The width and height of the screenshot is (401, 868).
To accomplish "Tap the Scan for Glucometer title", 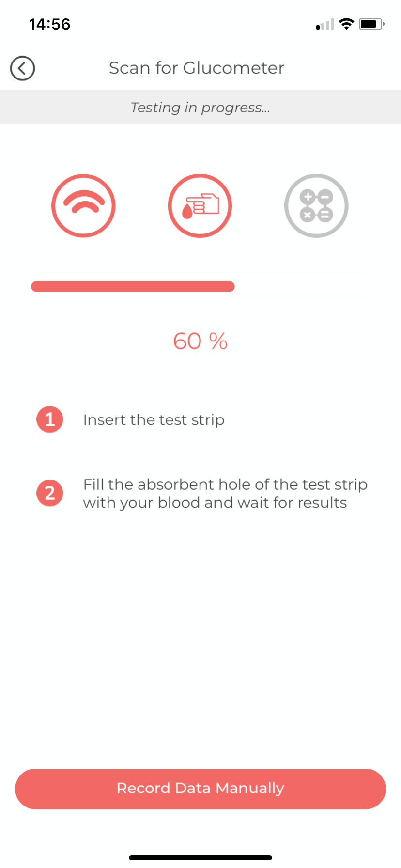I will (197, 68).
